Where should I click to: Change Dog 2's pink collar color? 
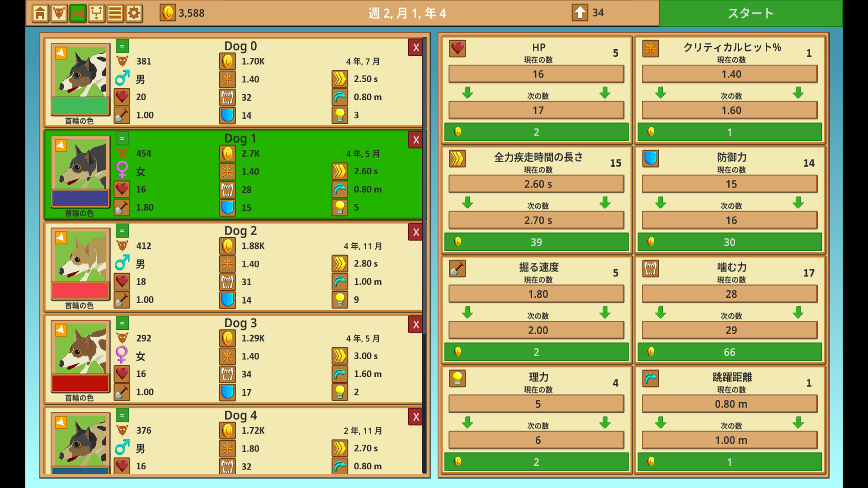80,290
